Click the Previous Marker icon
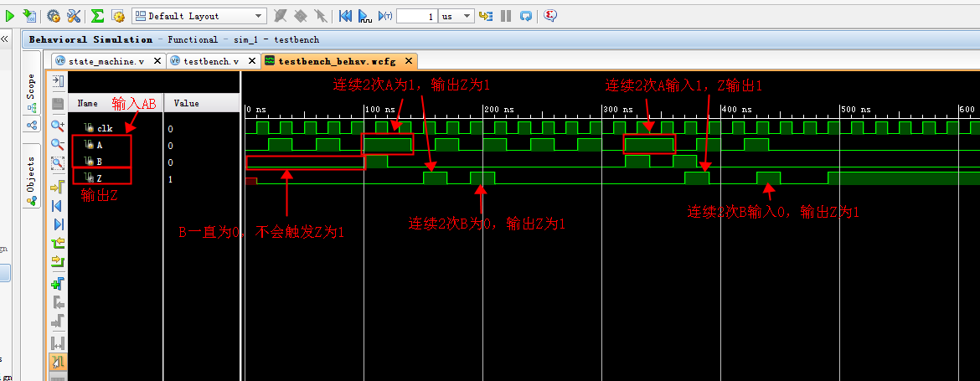The height and width of the screenshot is (381, 980). pyautogui.click(x=58, y=304)
